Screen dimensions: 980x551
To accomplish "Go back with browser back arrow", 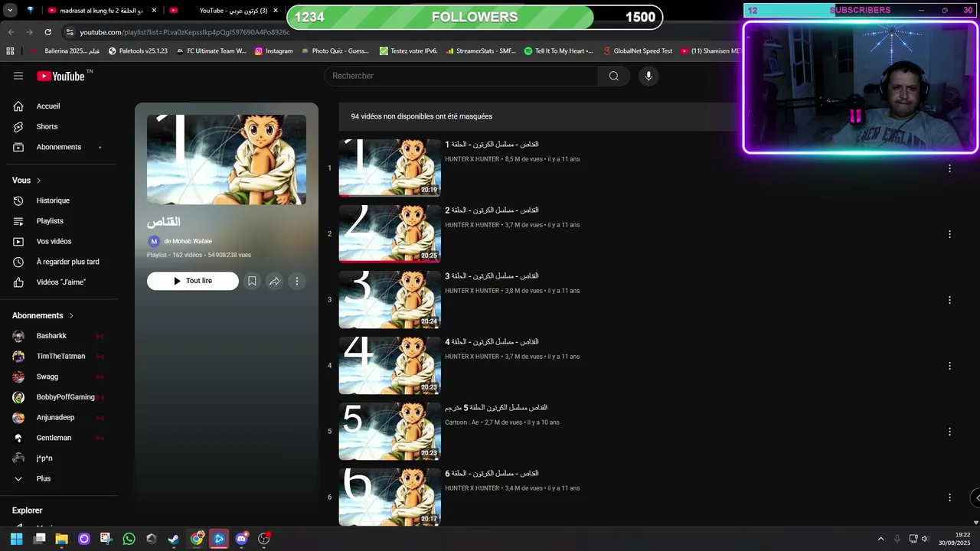I will [11, 32].
